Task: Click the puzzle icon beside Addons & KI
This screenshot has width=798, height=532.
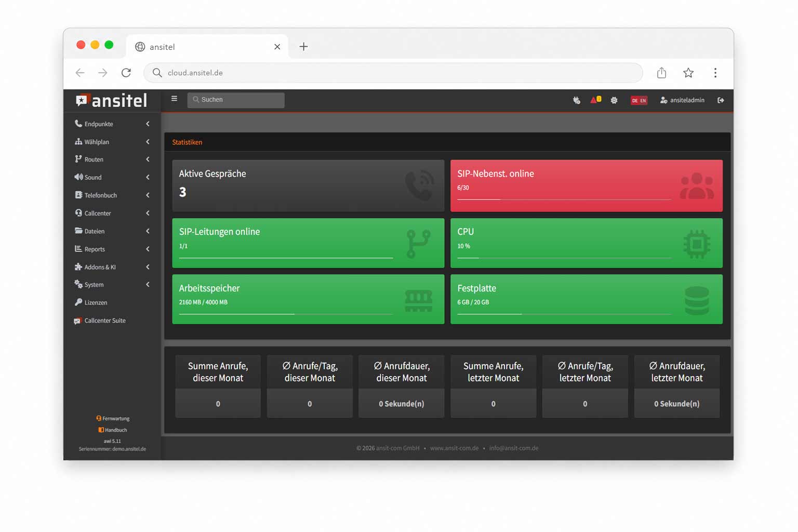Action: (x=78, y=267)
